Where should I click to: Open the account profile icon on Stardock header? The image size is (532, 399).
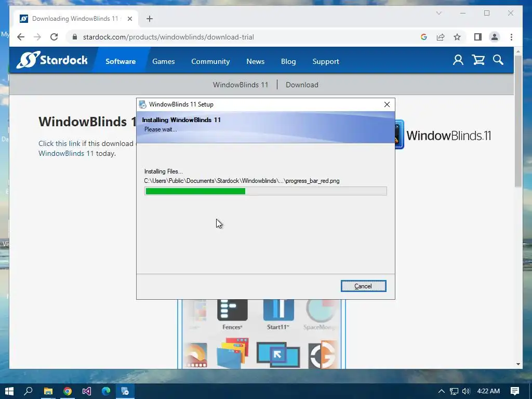point(458,60)
